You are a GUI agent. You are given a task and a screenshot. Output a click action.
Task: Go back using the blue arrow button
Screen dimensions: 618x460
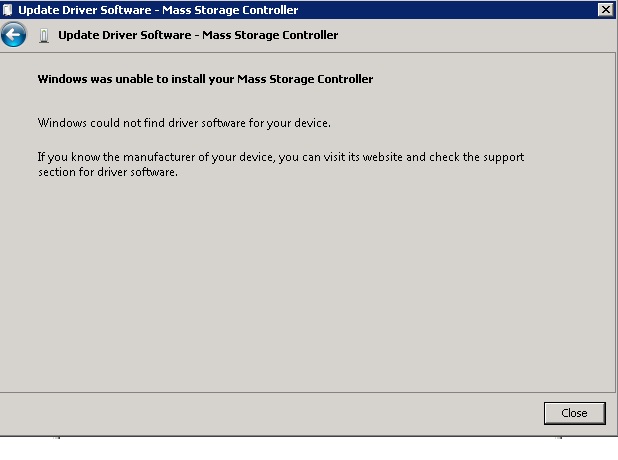coord(14,35)
